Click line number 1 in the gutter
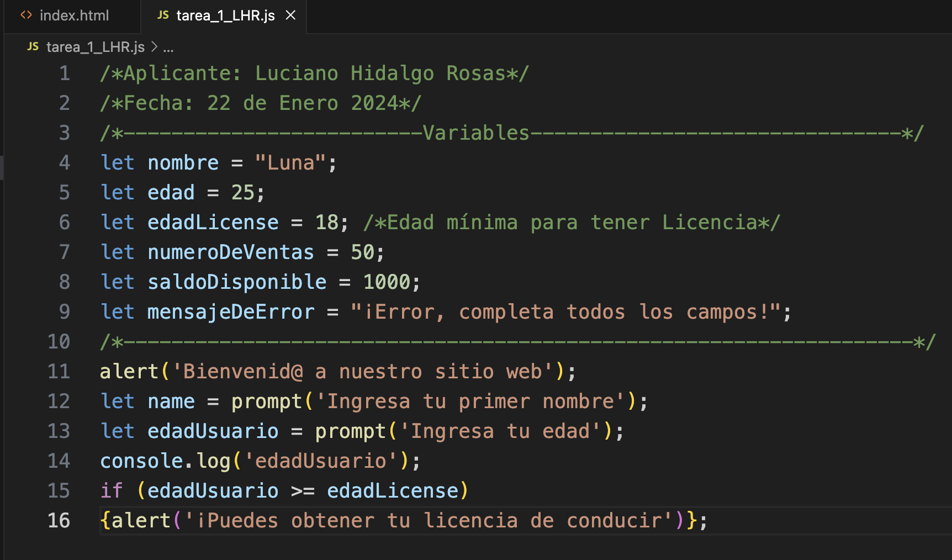This screenshot has height=560, width=952. click(x=65, y=73)
